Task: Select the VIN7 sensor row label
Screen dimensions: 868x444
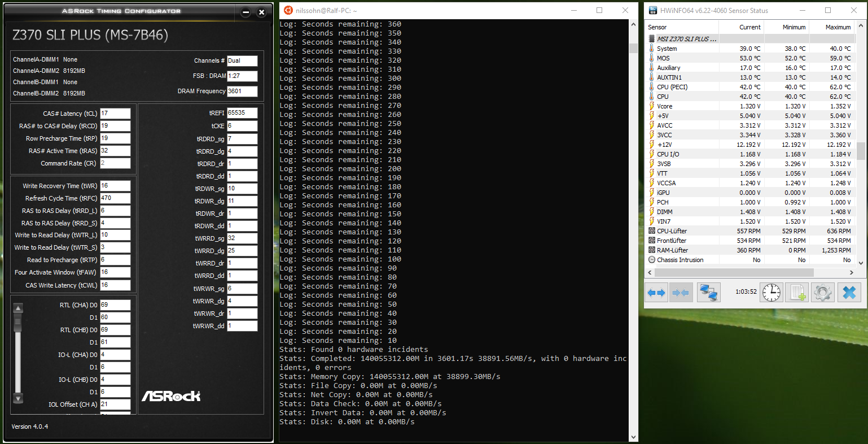Action: [664, 221]
